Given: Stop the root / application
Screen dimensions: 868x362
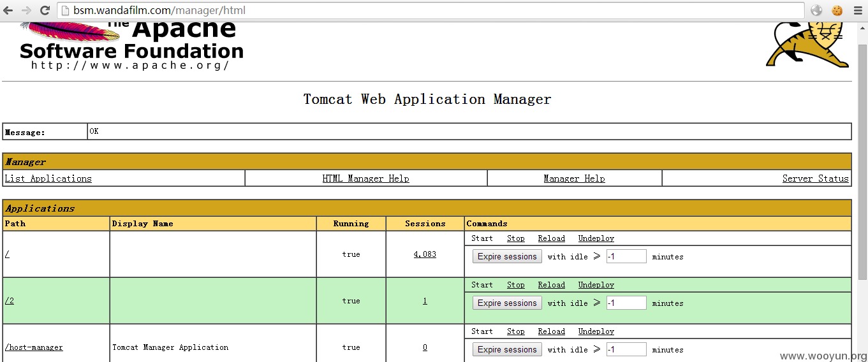Looking at the screenshot, I should [516, 238].
